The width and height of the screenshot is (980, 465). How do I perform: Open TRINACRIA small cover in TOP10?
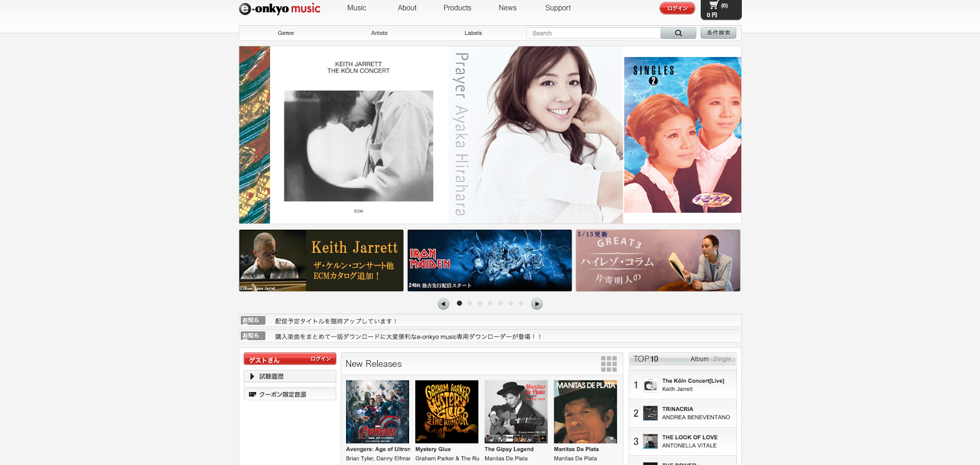pyautogui.click(x=650, y=413)
